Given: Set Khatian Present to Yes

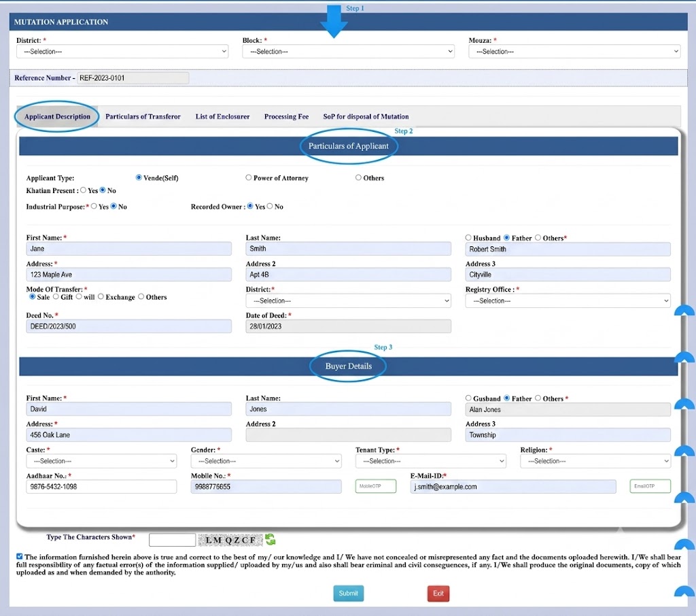Looking at the screenshot, I should pyautogui.click(x=83, y=190).
